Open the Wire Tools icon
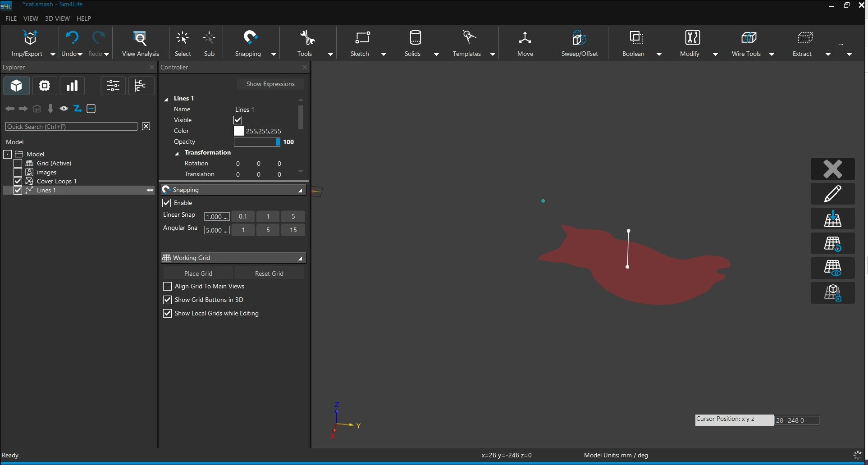868x465 pixels. tap(748, 38)
